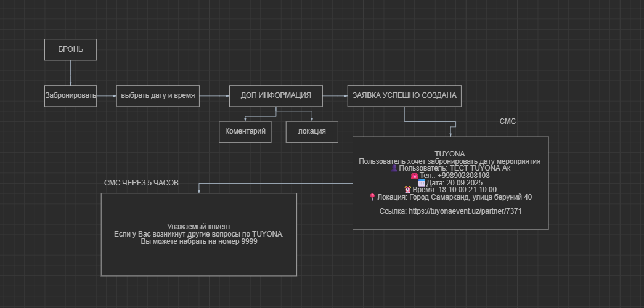Image resolution: width=644 pixels, height=308 pixels.
Task: Click the phone number +998902808108
Action: pyautogui.click(x=463, y=176)
